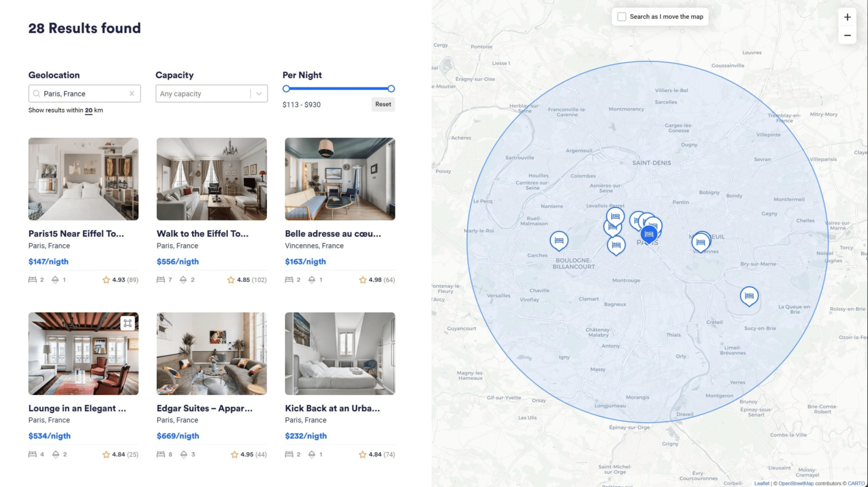Click the map zoom-in plus button
Screen dimensions: 868x487
pos(848,17)
